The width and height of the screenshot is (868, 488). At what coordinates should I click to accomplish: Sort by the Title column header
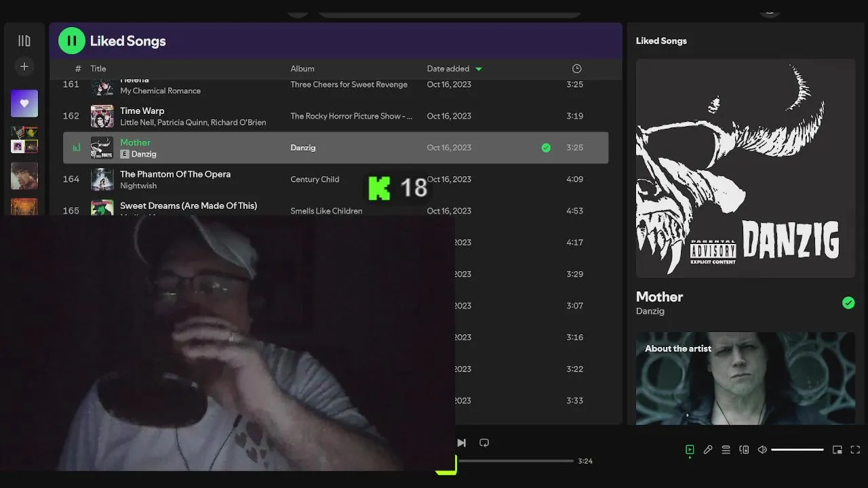(x=98, y=68)
